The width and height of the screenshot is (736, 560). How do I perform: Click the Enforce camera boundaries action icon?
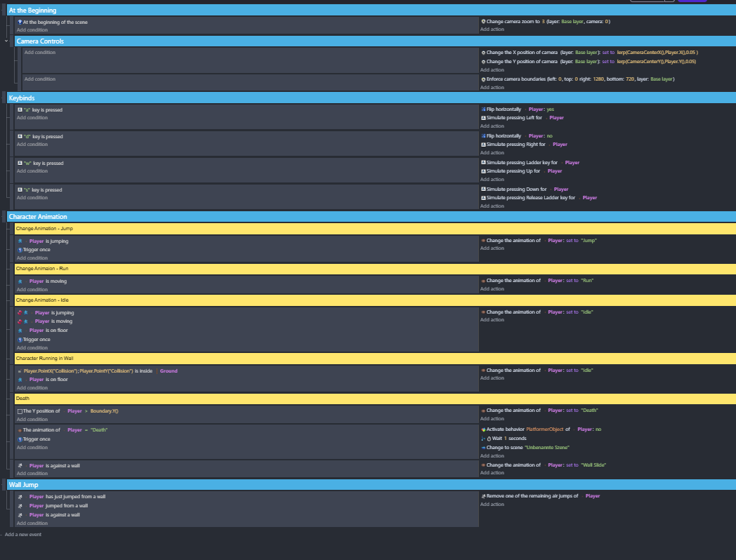(x=483, y=79)
